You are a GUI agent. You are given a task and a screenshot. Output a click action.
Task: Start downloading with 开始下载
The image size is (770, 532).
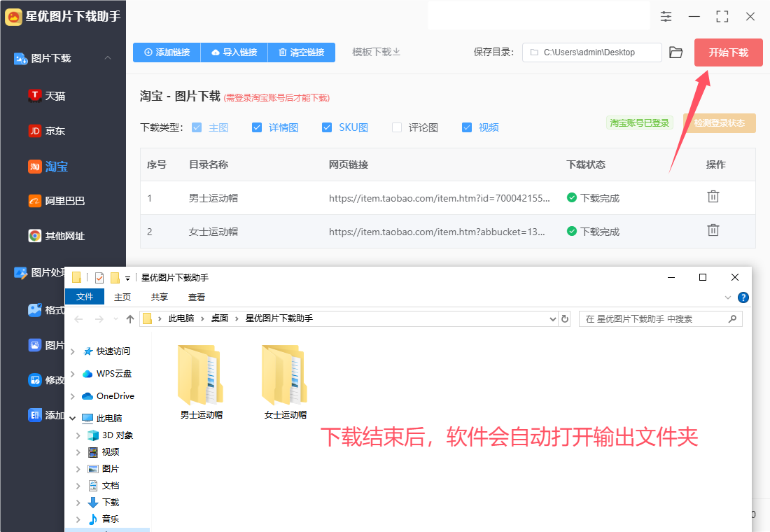tap(728, 52)
